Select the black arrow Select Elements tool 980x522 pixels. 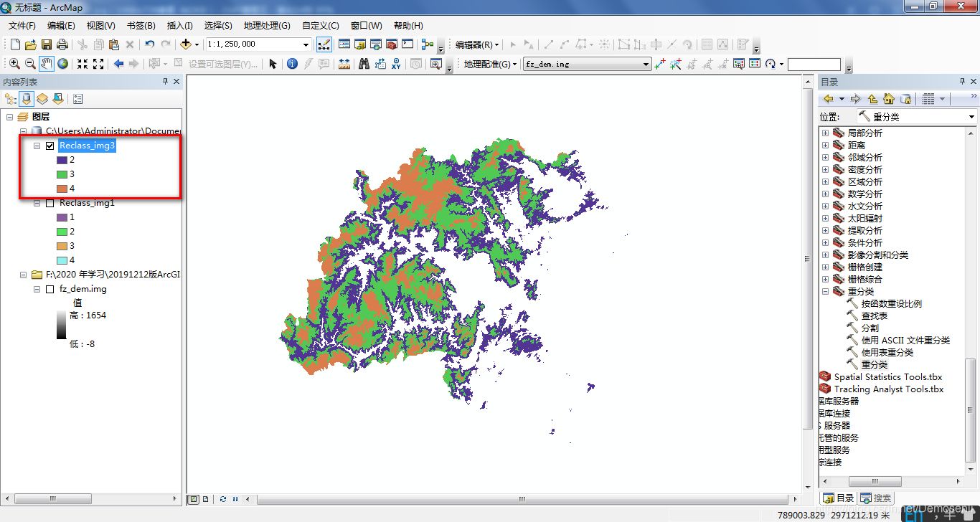pyautogui.click(x=273, y=64)
